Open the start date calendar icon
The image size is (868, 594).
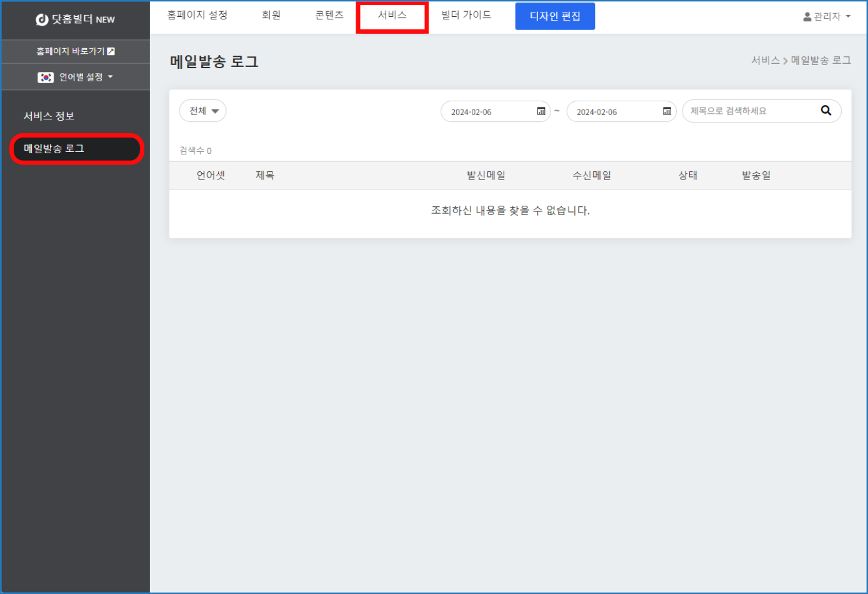tap(541, 111)
